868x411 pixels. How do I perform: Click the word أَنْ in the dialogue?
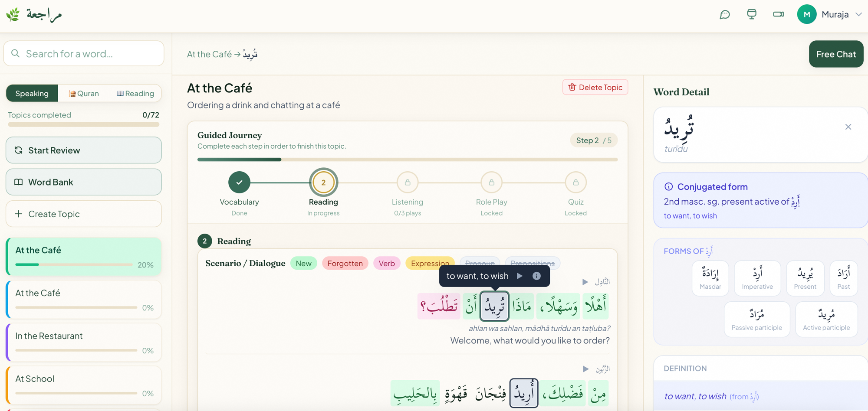coord(471,306)
